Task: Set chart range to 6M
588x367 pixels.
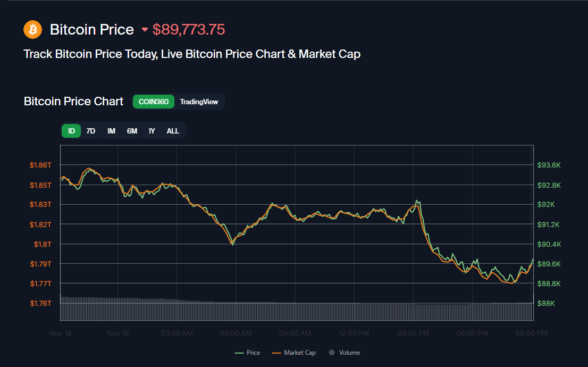Action: pyautogui.click(x=132, y=131)
